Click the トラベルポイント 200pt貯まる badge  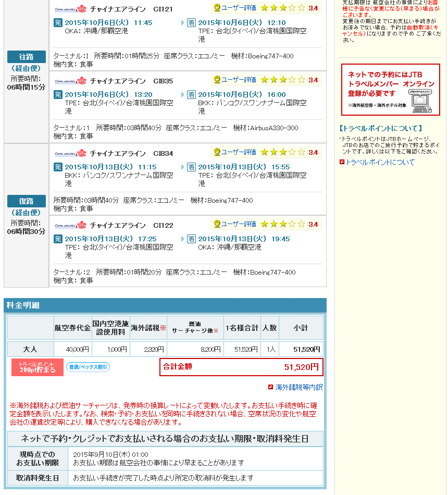(x=38, y=367)
